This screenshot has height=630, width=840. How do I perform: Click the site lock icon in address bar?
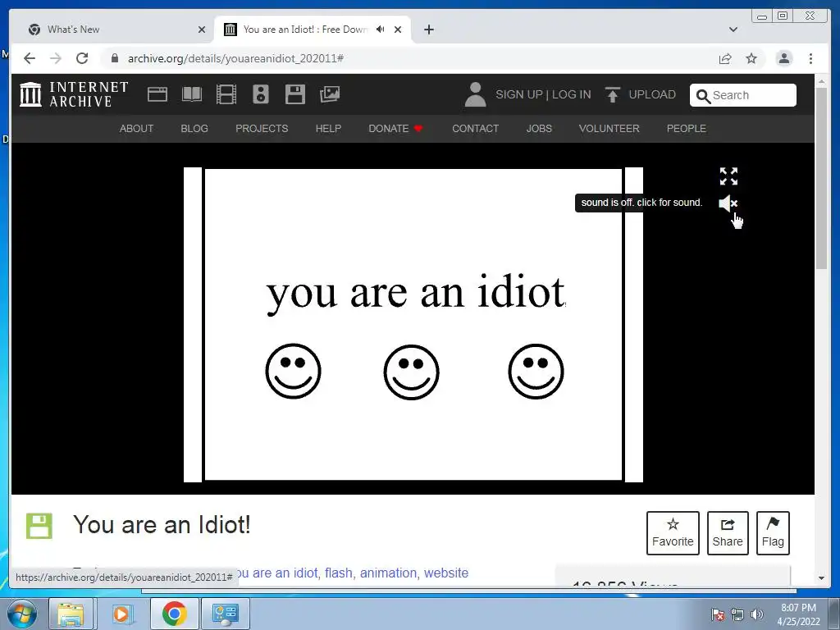tap(115, 58)
